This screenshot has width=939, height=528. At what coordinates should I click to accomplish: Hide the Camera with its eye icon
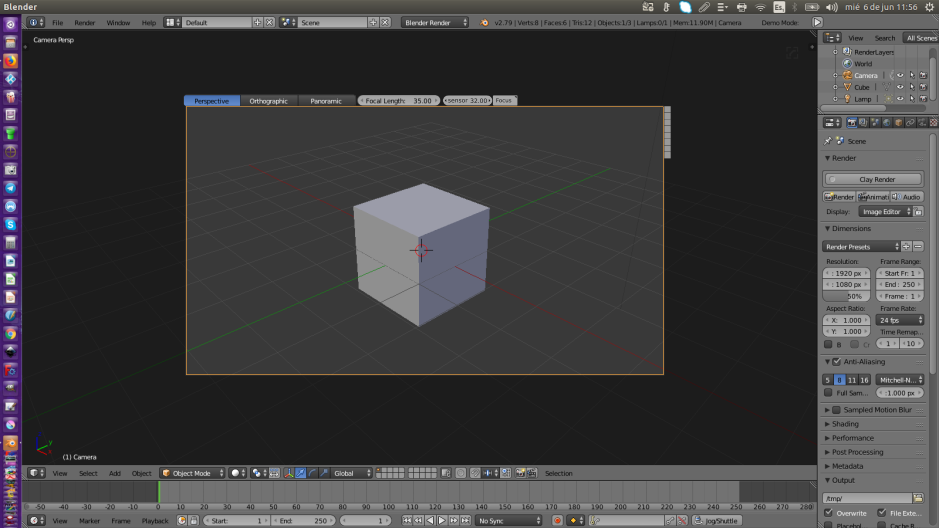click(x=900, y=75)
